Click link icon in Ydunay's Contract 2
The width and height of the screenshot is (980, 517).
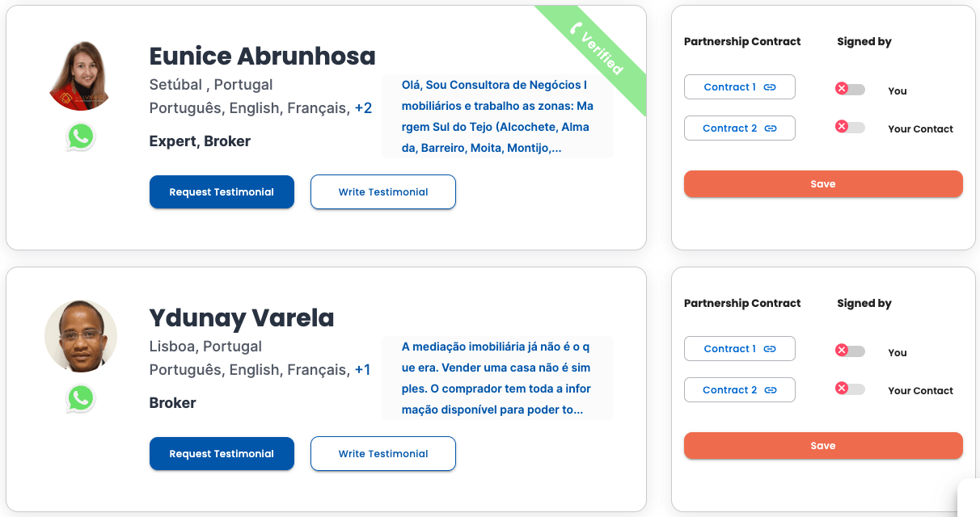(x=771, y=390)
